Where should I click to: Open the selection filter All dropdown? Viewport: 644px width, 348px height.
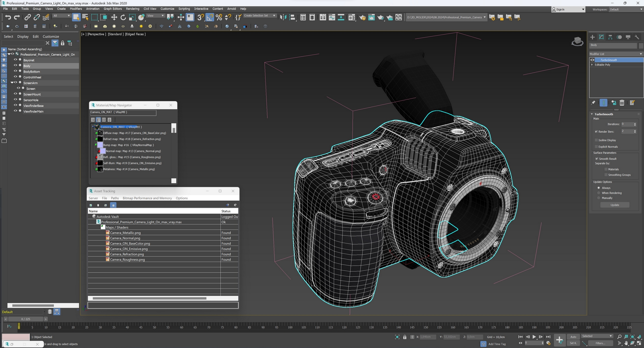coord(62,16)
